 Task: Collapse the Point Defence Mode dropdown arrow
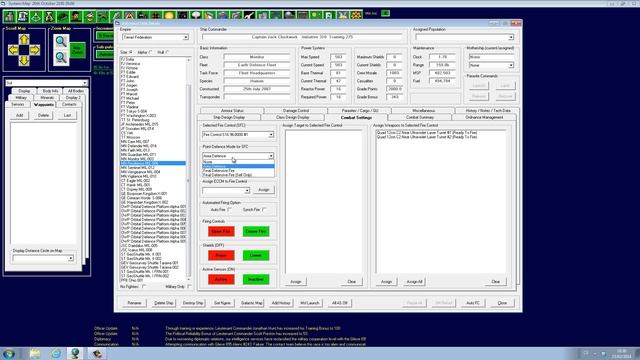pos(271,156)
